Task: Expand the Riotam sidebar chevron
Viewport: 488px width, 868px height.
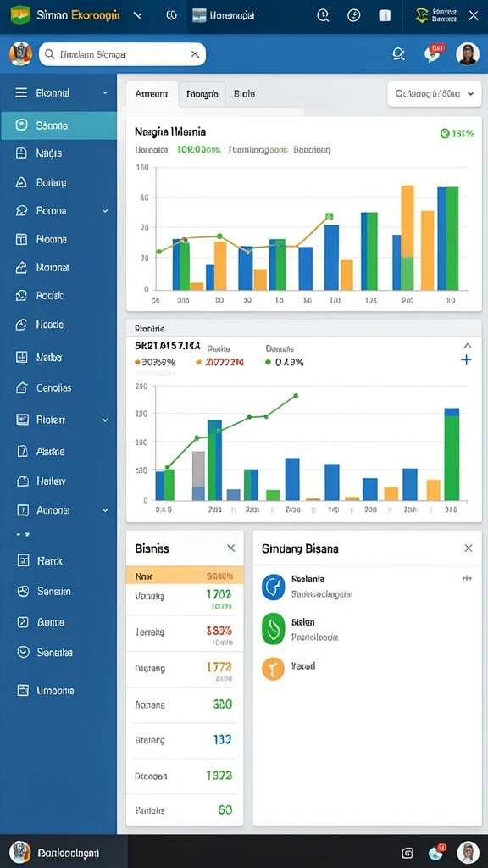Action: point(105,420)
